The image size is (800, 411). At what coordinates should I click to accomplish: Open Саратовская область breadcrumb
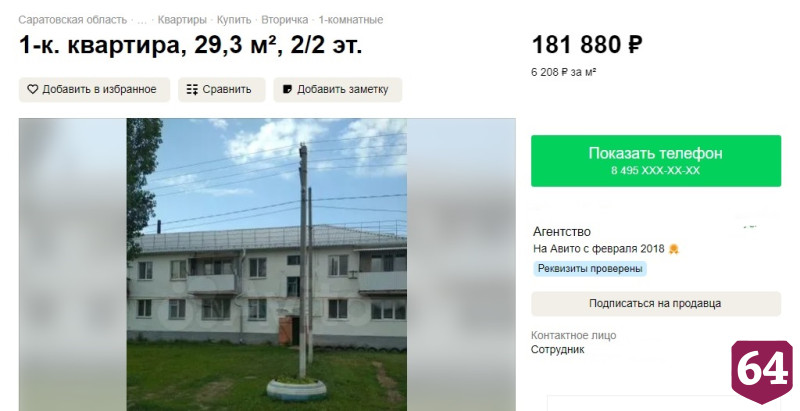72,20
